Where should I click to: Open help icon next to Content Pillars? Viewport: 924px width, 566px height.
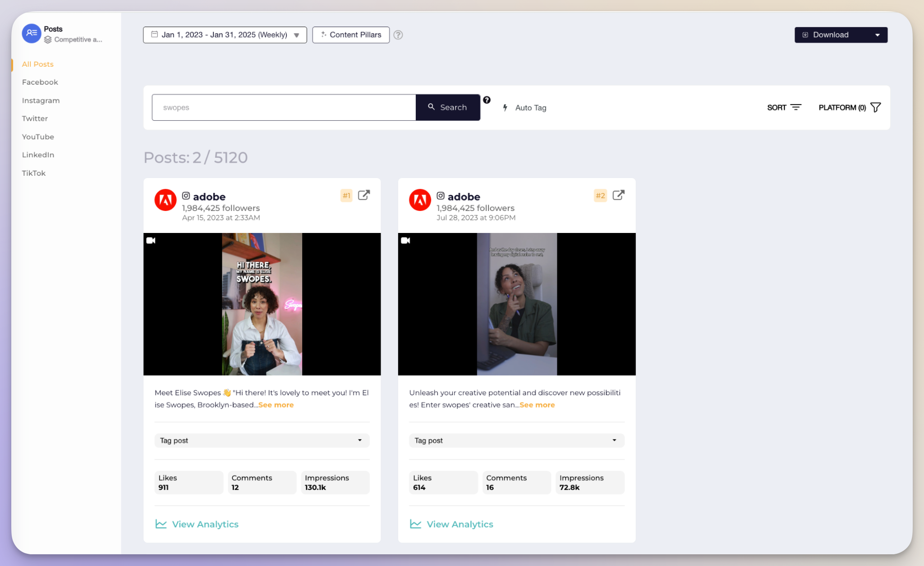pyautogui.click(x=398, y=35)
